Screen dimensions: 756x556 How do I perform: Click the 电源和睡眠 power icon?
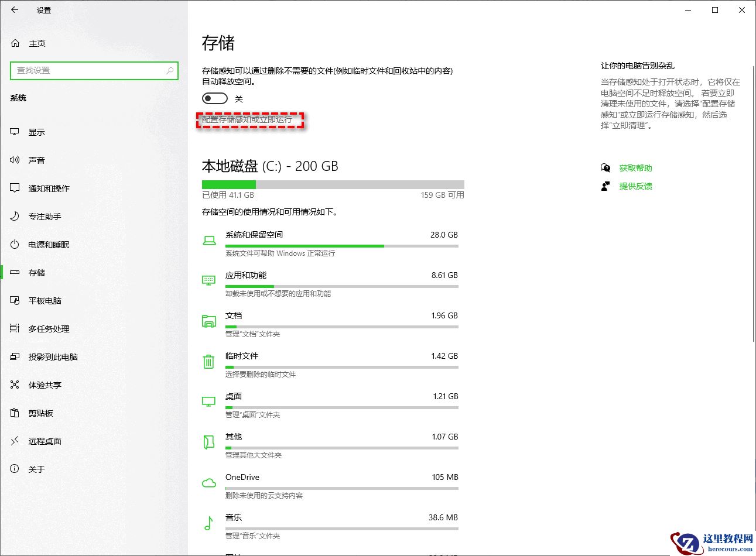point(14,245)
